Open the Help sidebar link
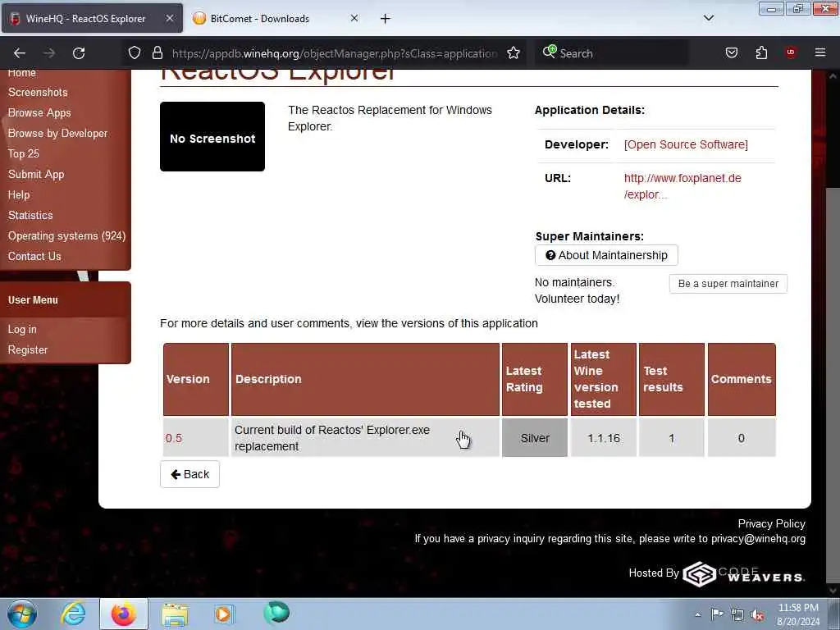Viewport: 840px width, 630px height. 19,195
